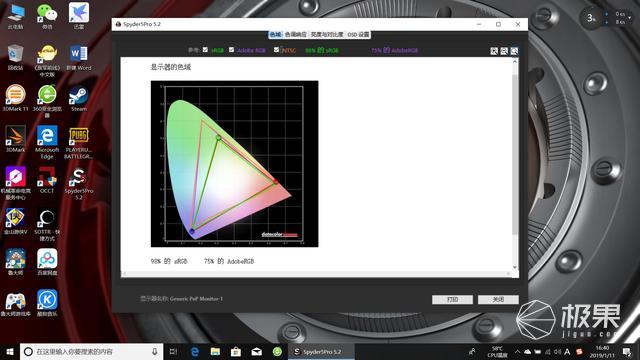Open the Mail app on the taskbar

(x=256, y=351)
